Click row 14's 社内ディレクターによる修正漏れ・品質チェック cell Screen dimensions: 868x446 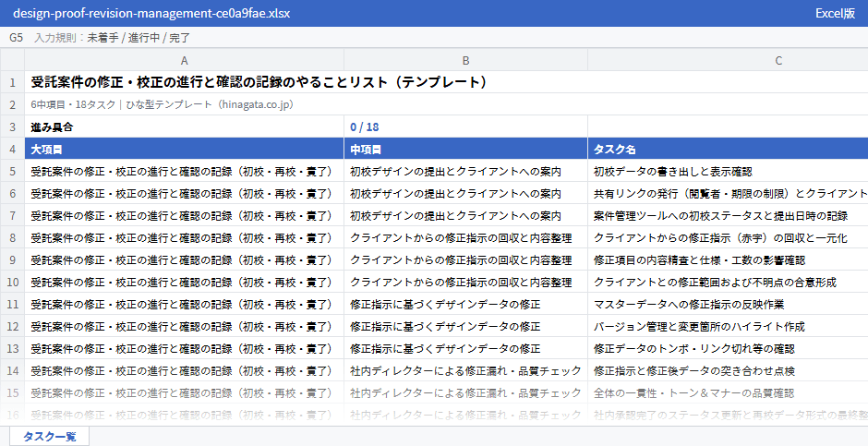[465, 371]
